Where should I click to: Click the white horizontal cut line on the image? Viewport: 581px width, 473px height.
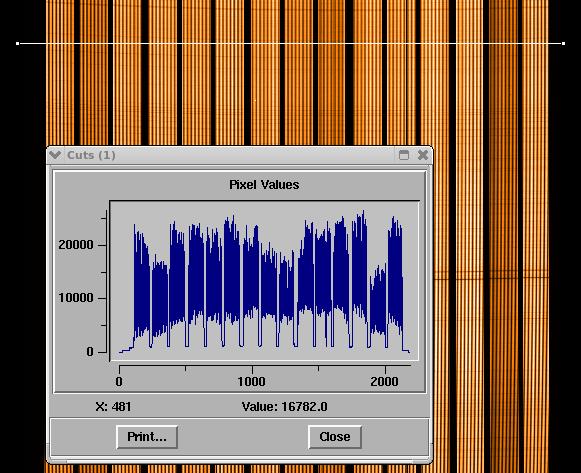(290, 44)
